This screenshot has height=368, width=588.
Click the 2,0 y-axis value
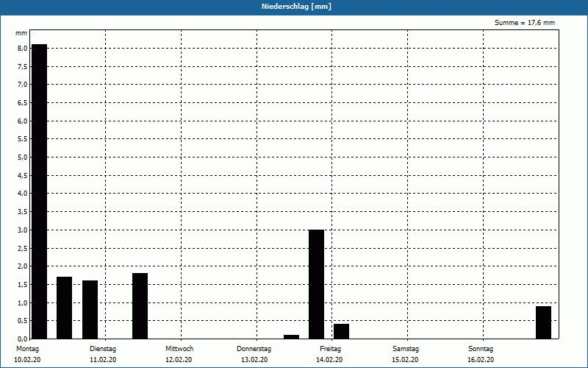(x=22, y=266)
